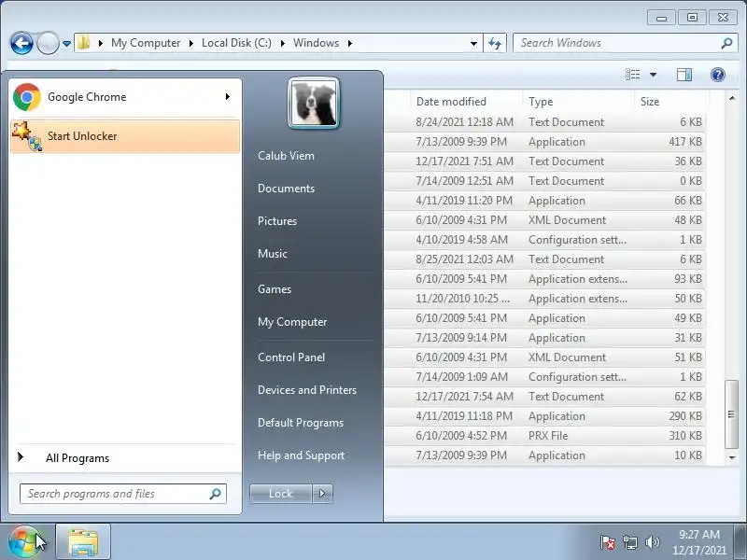The width and height of the screenshot is (747, 560).
Task: Open view options dropdown arrow
Action: pos(653,75)
